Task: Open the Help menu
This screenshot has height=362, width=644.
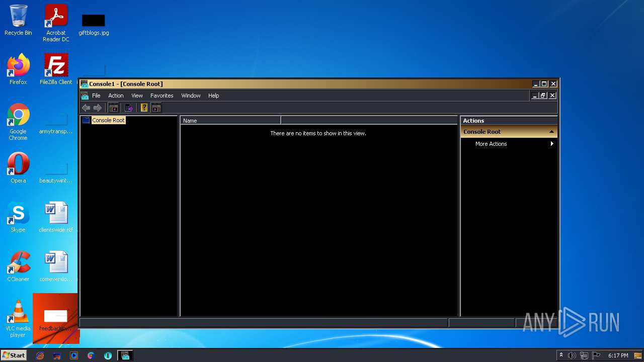Action: click(213, 96)
